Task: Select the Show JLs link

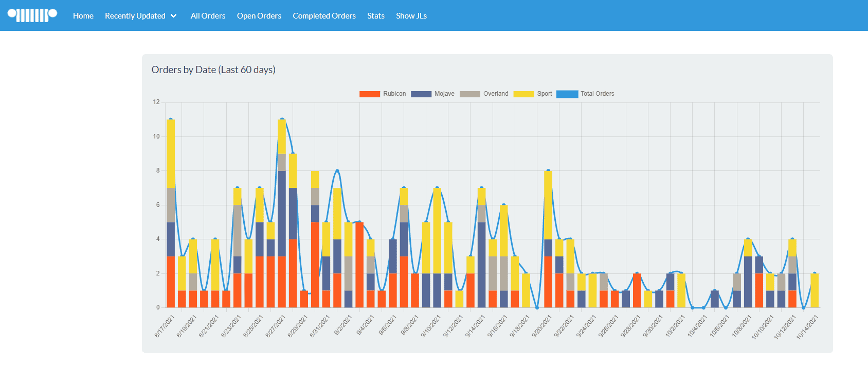Action: click(411, 16)
